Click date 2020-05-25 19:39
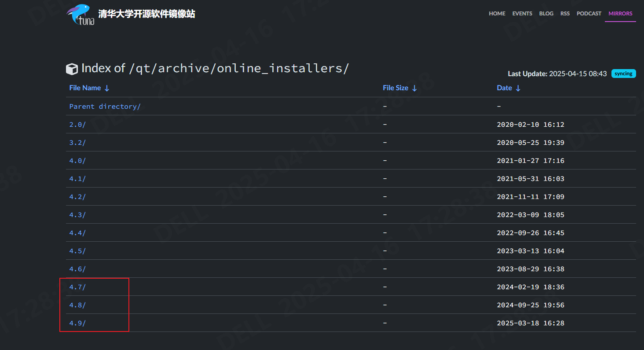The height and width of the screenshot is (350, 644). coord(531,143)
